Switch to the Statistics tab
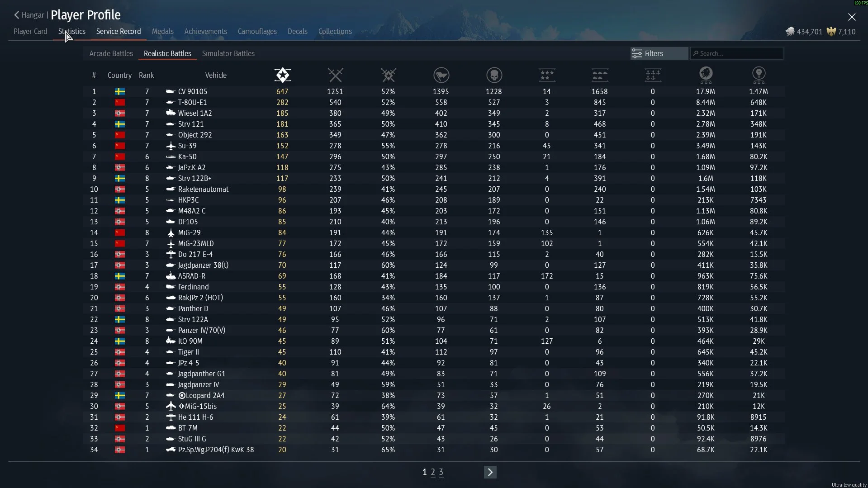 coord(71,31)
